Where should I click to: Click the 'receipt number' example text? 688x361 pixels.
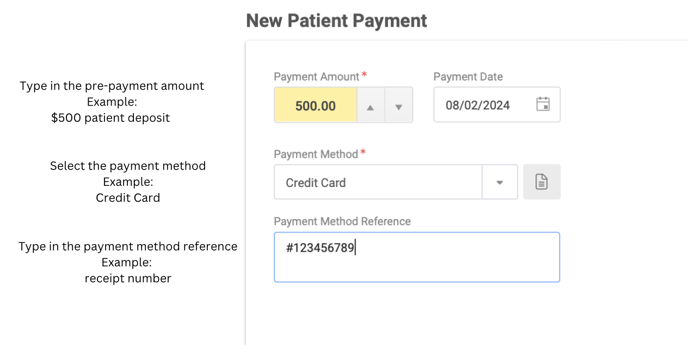[x=128, y=279]
